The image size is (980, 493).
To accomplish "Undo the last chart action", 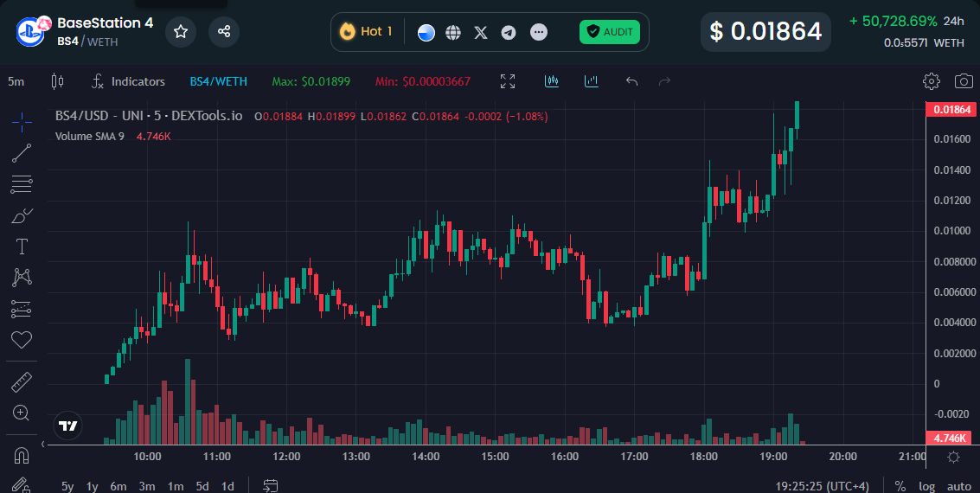I will [632, 81].
